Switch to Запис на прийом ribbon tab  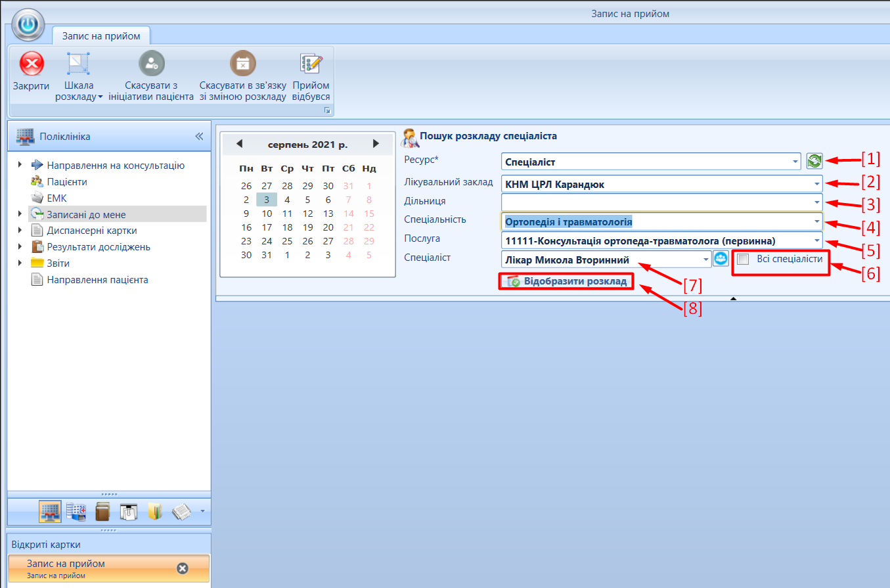tap(101, 36)
